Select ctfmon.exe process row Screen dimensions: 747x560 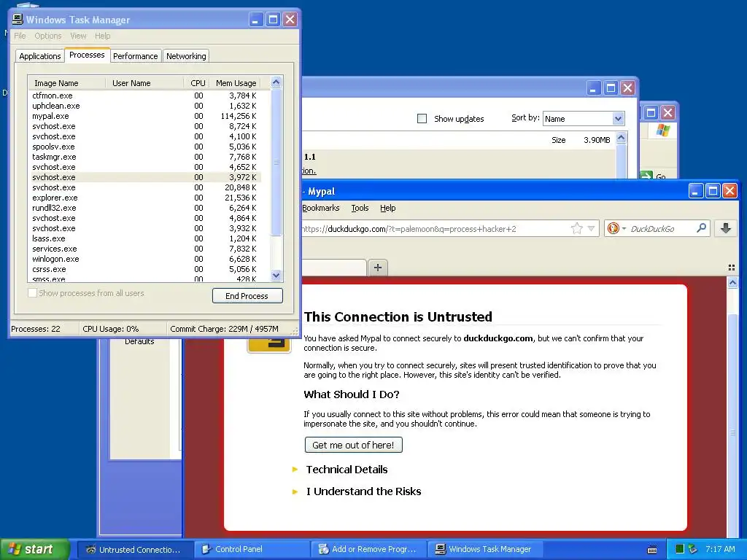point(144,96)
